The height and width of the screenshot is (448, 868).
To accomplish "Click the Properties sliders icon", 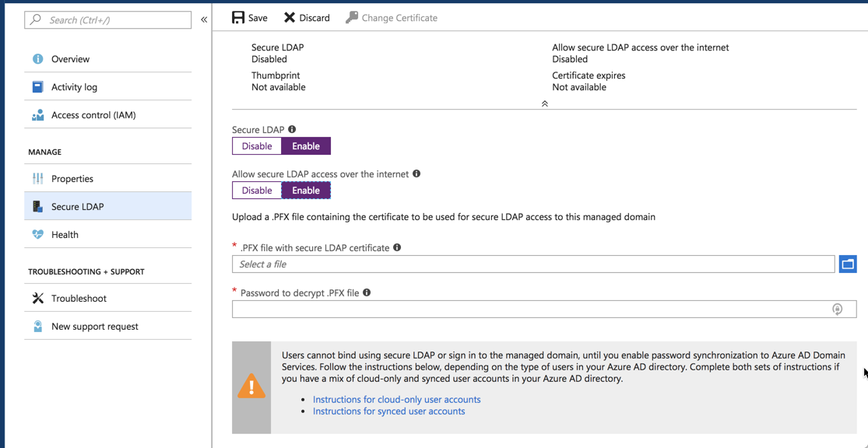I will pyautogui.click(x=37, y=179).
